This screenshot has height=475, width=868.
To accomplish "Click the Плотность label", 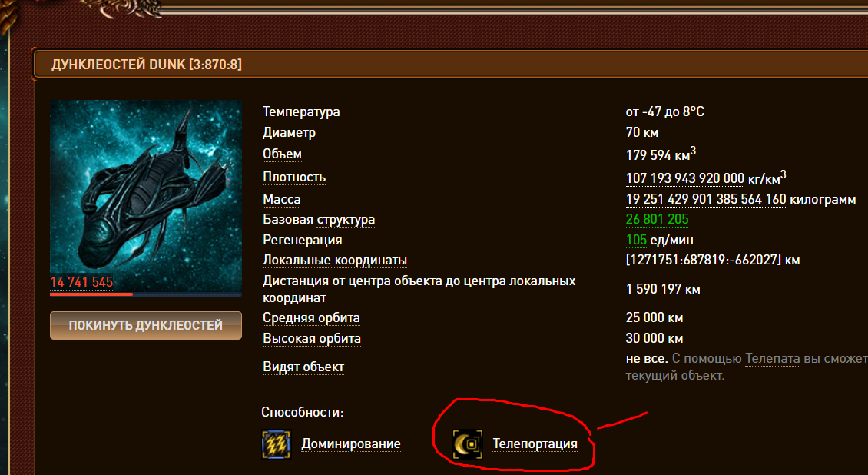I will (x=294, y=177).
